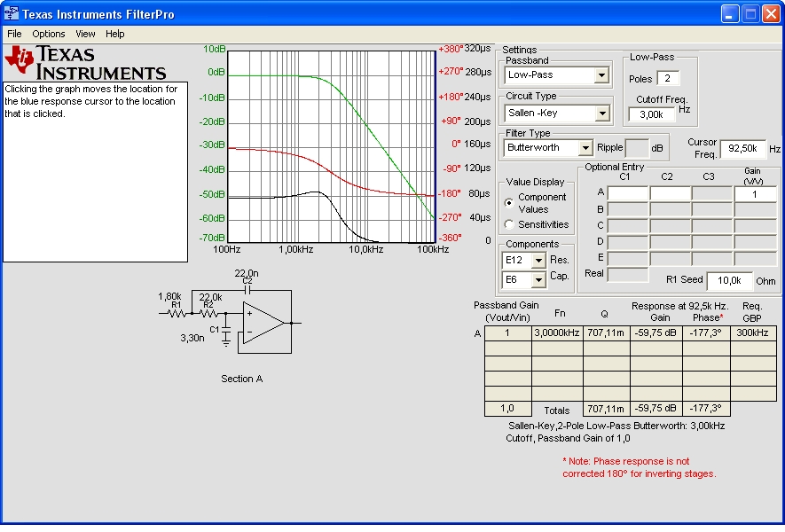Click the Texas Instruments logo
The width and height of the screenshot is (785, 532).
click(x=85, y=63)
